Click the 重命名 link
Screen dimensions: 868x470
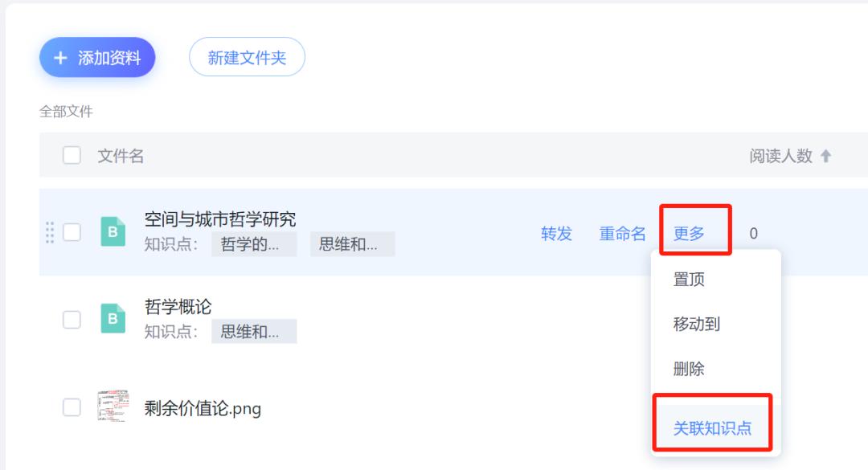point(623,234)
